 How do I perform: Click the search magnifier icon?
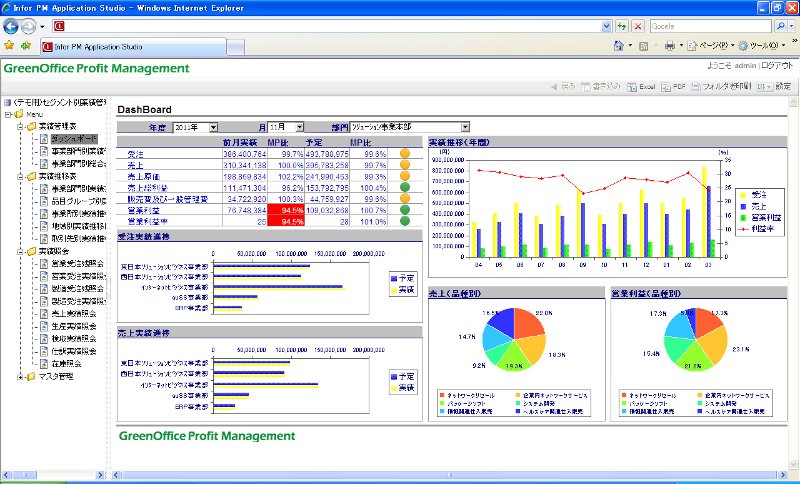tap(780, 26)
